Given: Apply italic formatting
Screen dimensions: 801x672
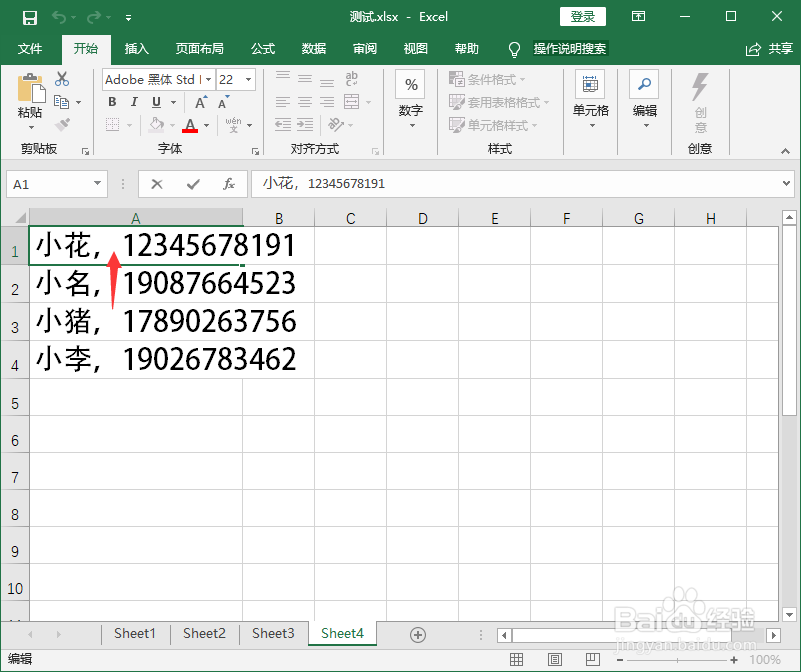Looking at the screenshot, I should point(133,102).
